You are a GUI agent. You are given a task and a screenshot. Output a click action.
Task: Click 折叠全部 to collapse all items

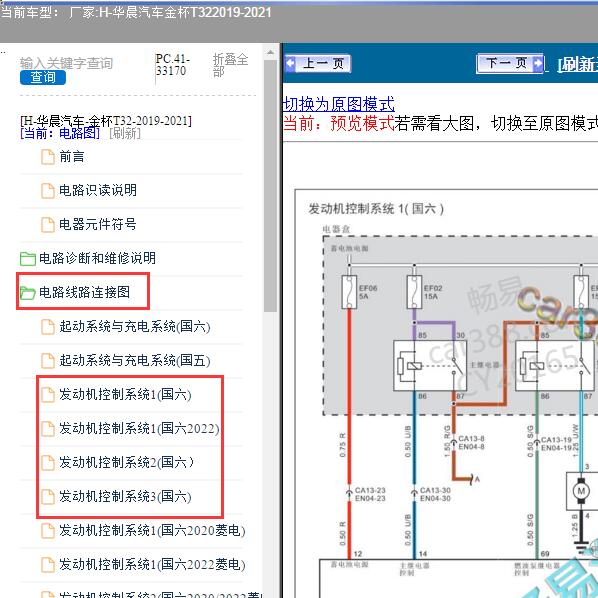(x=230, y=65)
